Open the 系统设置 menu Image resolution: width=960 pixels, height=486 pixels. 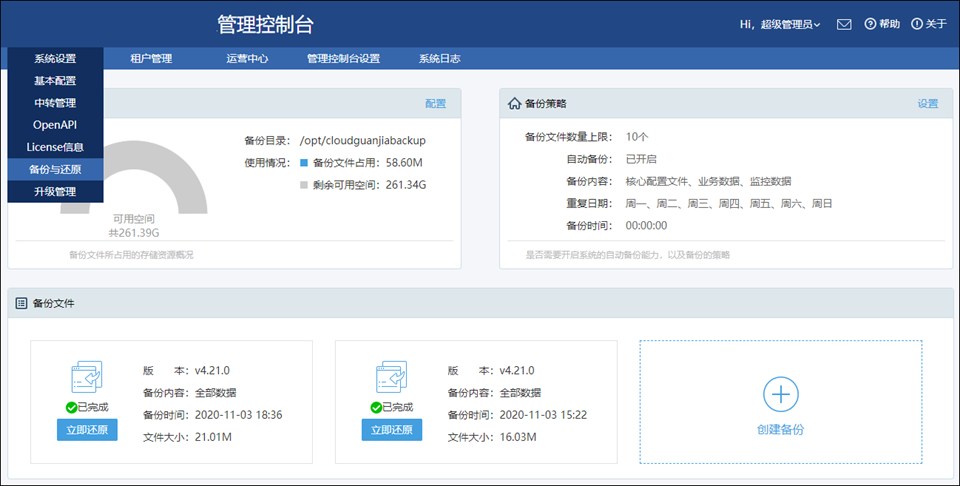pyautogui.click(x=55, y=59)
